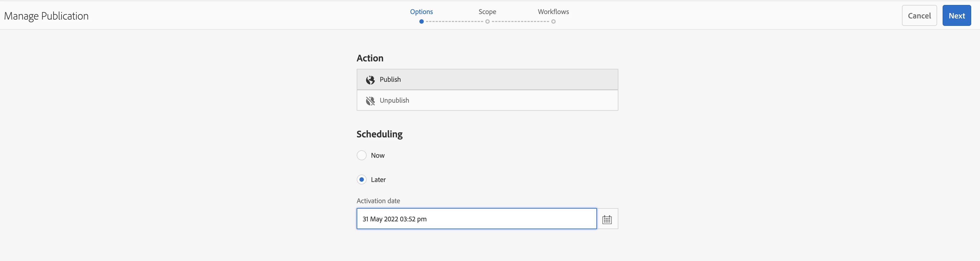Image resolution: width=980 pixels, height=261 pixels.
Task: Click the Scope step circle marker
Action: [x=487, y=21]
